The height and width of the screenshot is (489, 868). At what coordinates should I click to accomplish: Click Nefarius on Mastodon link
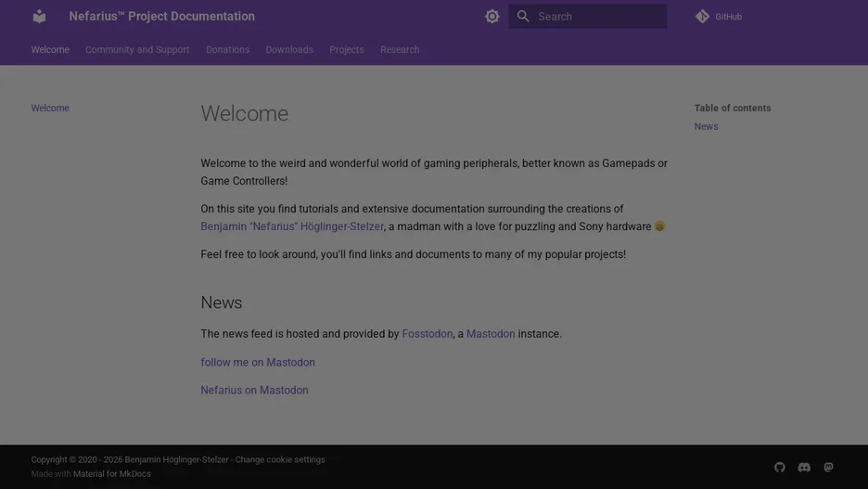coord(254,390)
